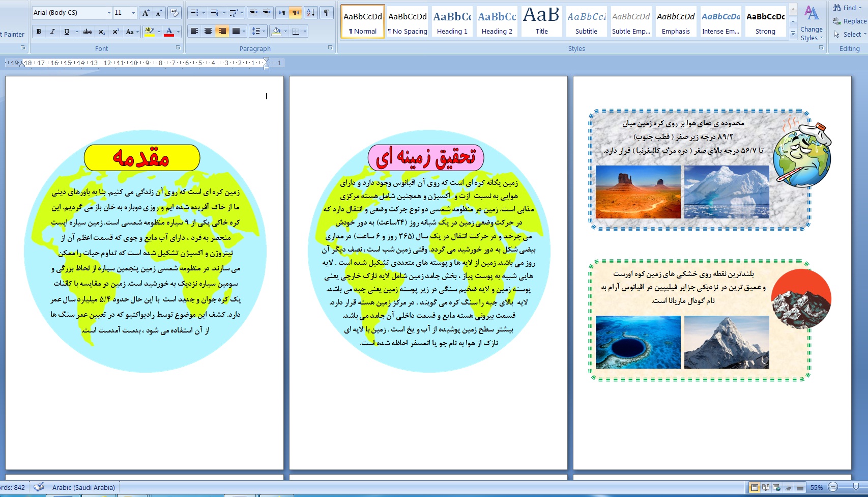Open the font name dropdown

tap(109, 13)
